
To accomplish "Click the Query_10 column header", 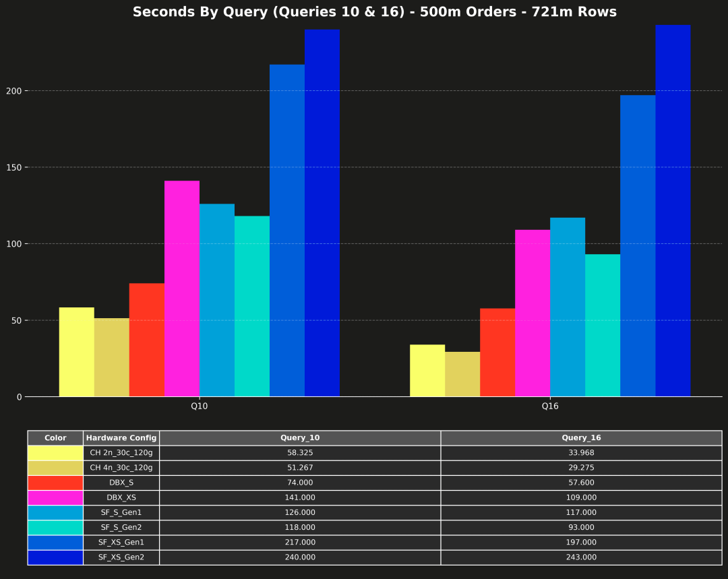I will tap(300, 438).
